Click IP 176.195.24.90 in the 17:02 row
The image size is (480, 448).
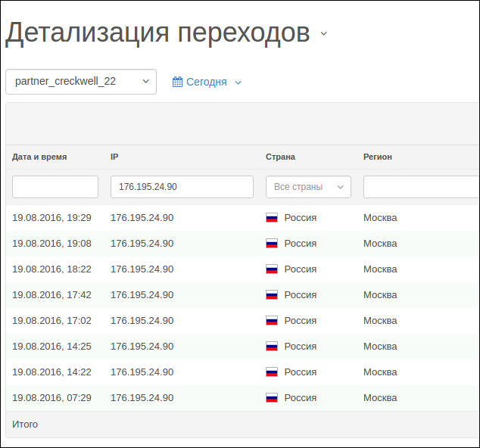pos(142,320)
